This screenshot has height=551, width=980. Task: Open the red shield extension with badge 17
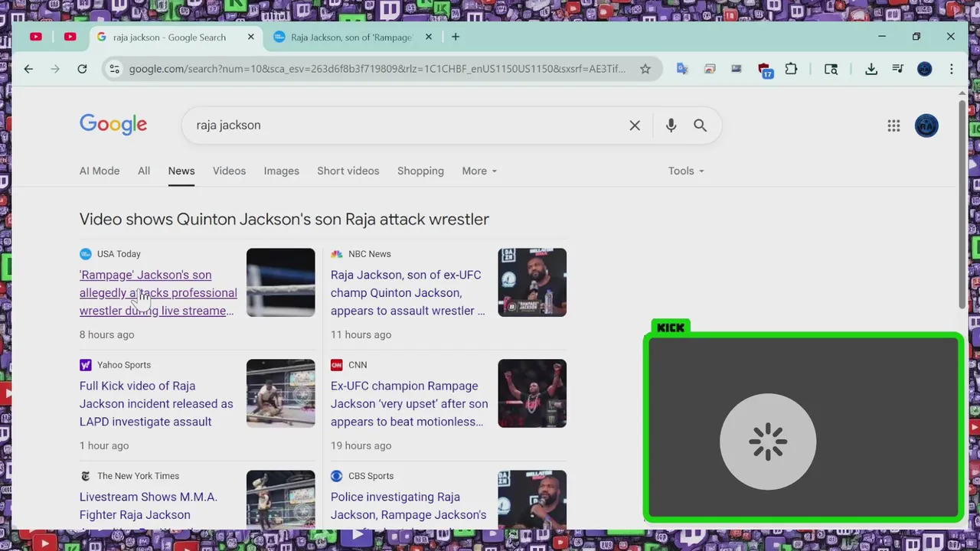[x=765, y=70]
